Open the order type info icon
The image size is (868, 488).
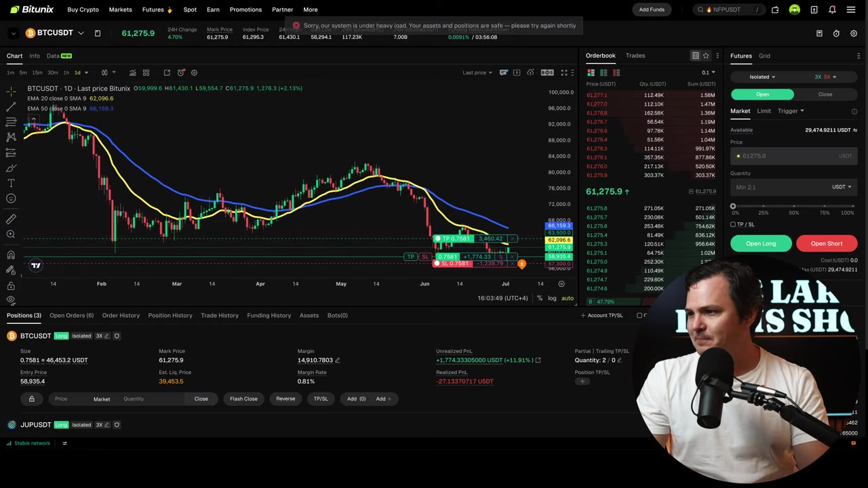pyautogui.click(x=854, y=111)
